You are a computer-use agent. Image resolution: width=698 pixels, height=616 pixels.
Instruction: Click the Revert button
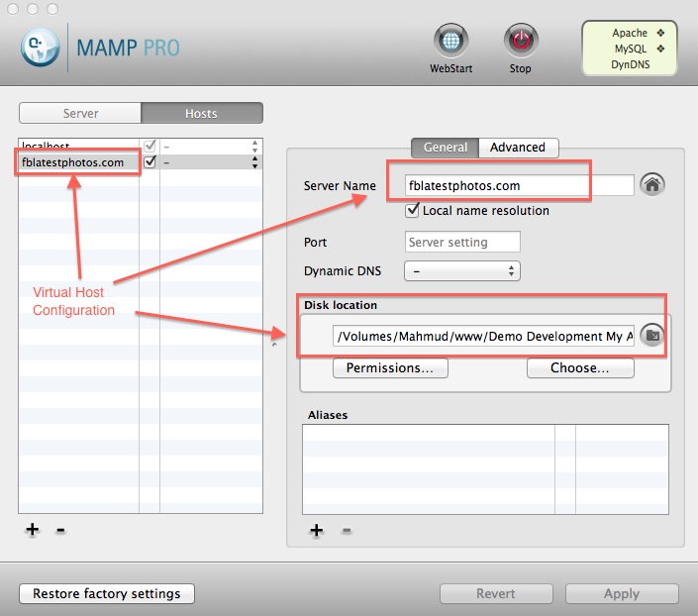click(496, 594)
